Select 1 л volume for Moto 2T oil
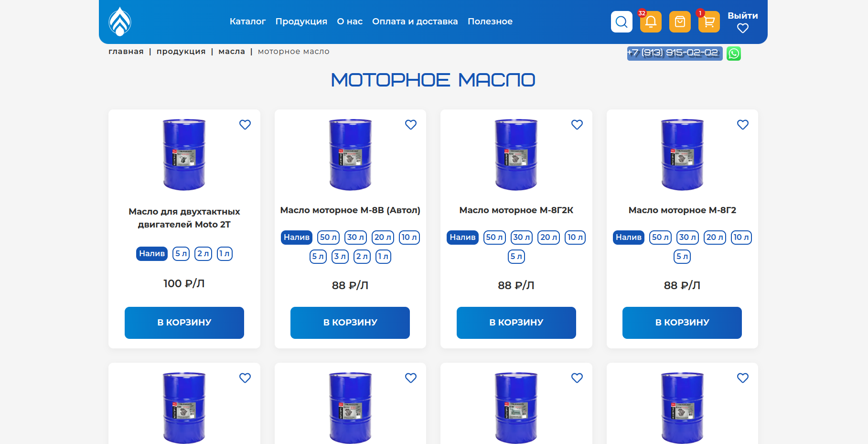This screenshot has width=868, height=444. [225, 254]
